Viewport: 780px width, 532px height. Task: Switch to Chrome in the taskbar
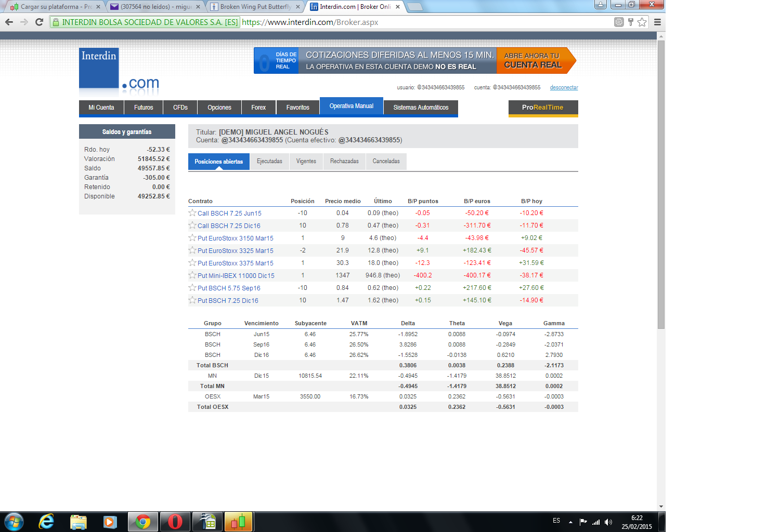(x=142, y=522)
